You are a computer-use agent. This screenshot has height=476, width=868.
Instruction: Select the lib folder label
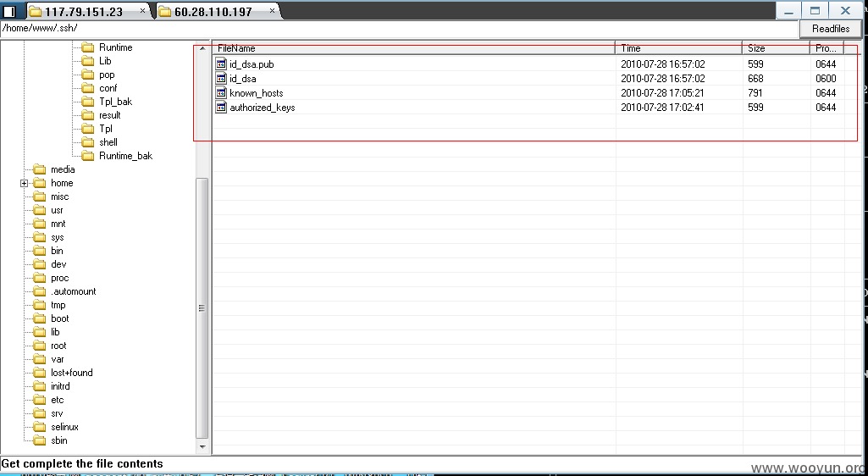coord(55,332)
